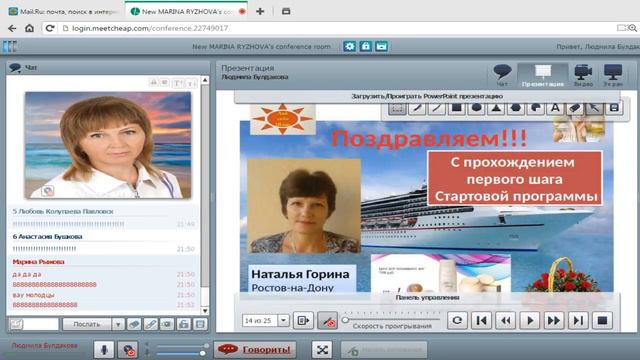Click the replay loop presentation button
The width and height of the screenshot is (640, 360).
[x=457, y=320]
